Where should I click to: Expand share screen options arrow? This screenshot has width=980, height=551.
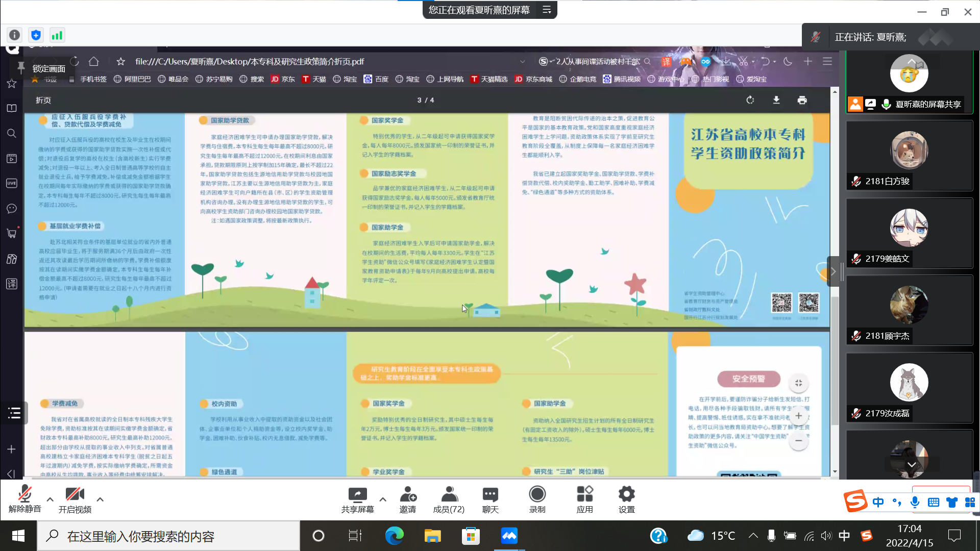[x=383, y=499]
